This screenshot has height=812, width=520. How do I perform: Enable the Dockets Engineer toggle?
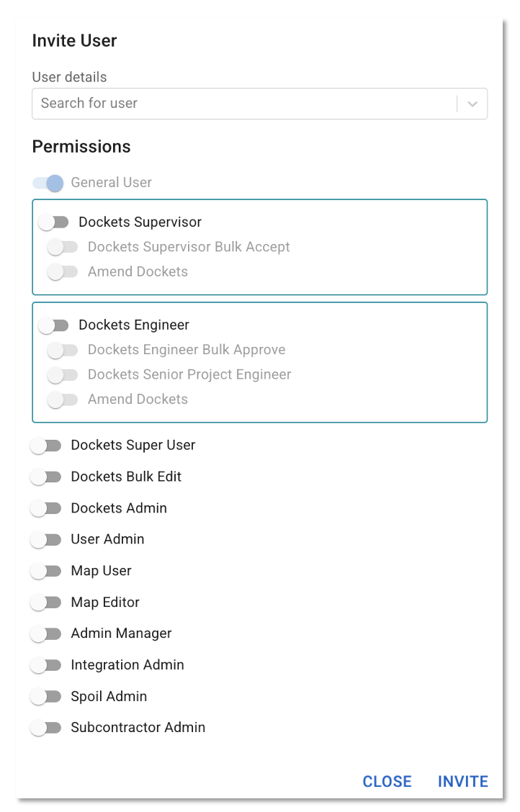[x=54, y=325]
